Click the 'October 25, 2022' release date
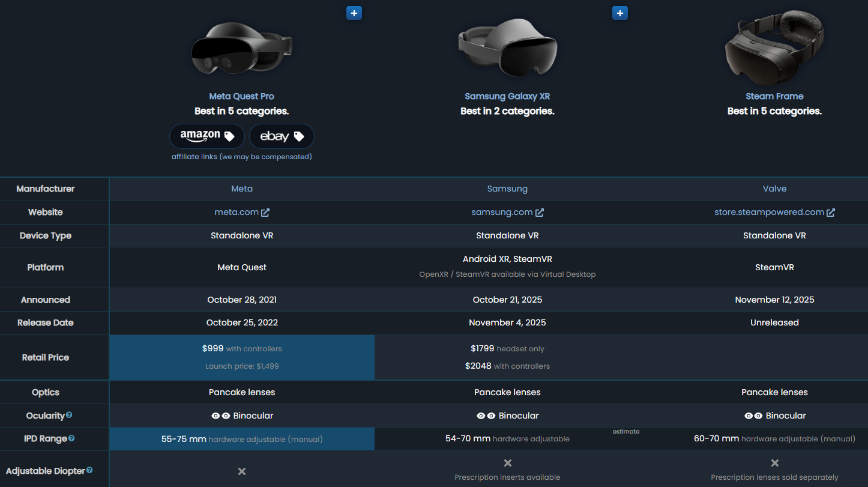The image size is (868, 487). (x=242, y=322)
